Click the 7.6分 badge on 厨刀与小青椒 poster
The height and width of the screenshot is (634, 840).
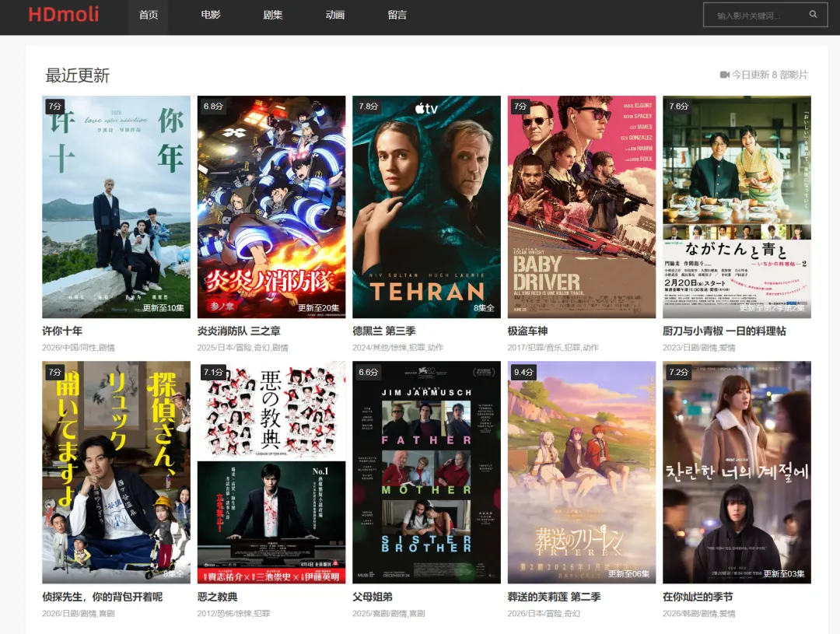[678, 106]
